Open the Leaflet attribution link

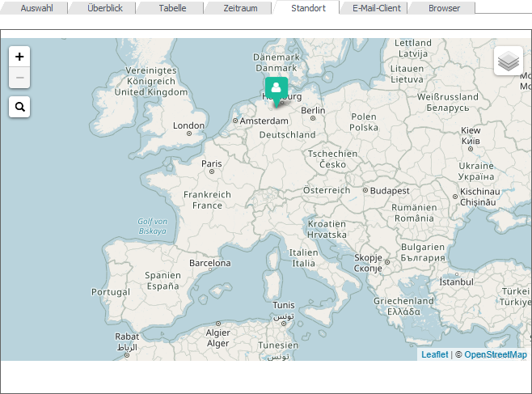click(434, 354)
